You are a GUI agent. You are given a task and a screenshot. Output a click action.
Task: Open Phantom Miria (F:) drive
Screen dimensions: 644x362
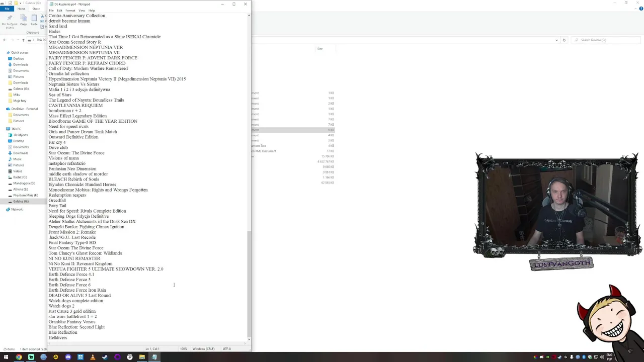point(25,195)
